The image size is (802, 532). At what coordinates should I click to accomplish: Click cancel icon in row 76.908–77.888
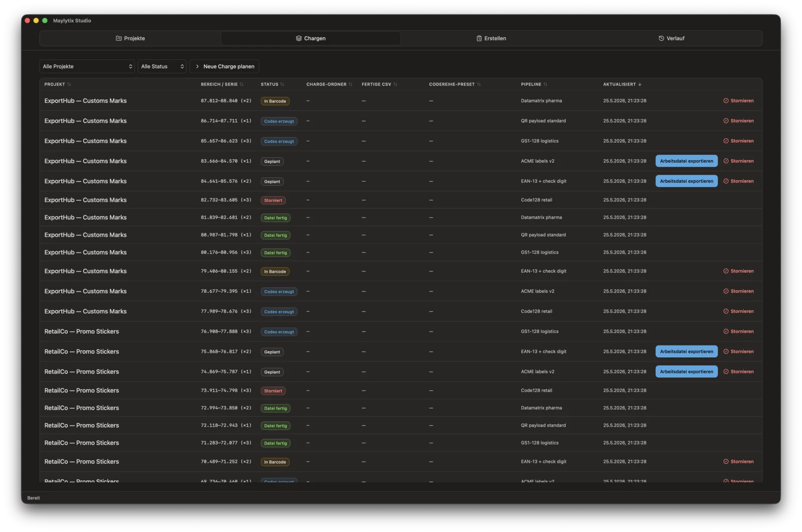tap(726, 331)
